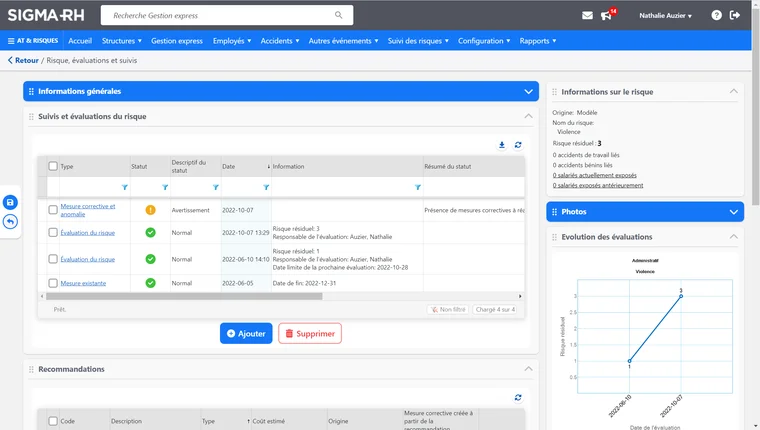
Task: Refresh the Recommandations grid
Action: click(x=518, y=398)
